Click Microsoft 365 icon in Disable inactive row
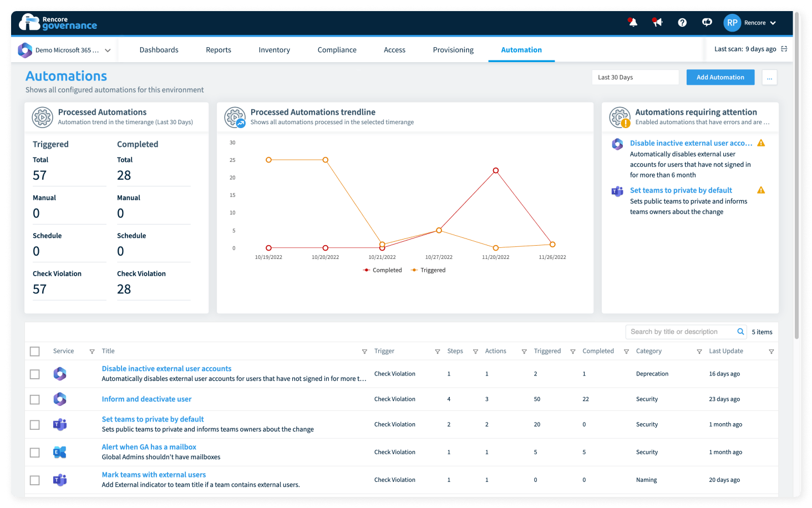 click(x=60, y=374)
